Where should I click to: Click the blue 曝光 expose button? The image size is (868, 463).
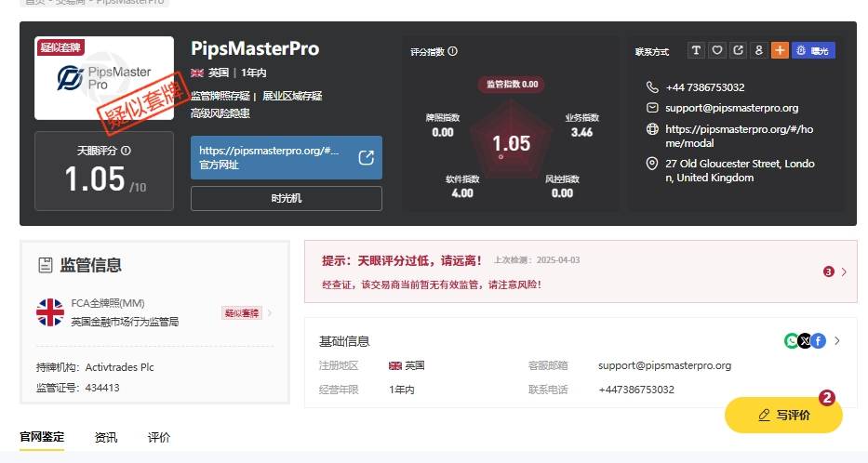[x=813, y=50]
